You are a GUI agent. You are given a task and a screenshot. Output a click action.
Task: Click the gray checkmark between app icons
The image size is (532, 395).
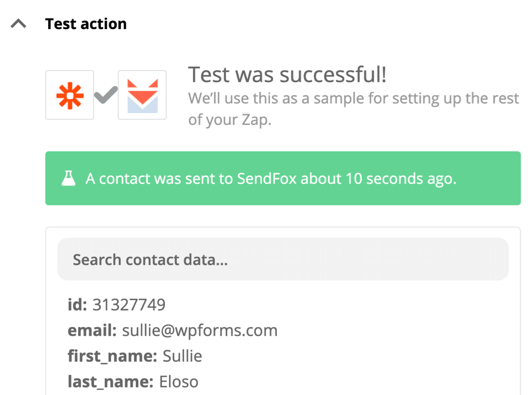pyautogui.click(x=106, y=95)
